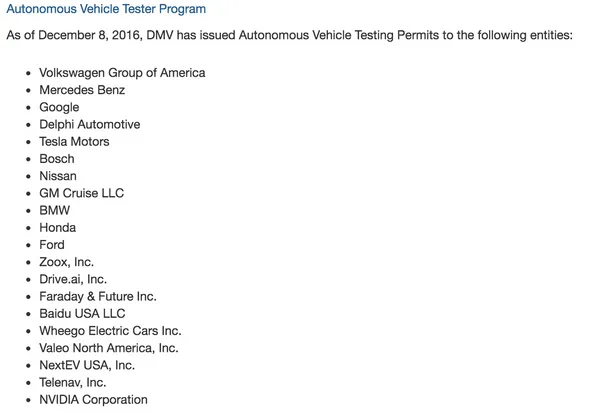The image size is (600, 416).
Task: Click the Baidu USA LLC entry
Action: point(82,314)
